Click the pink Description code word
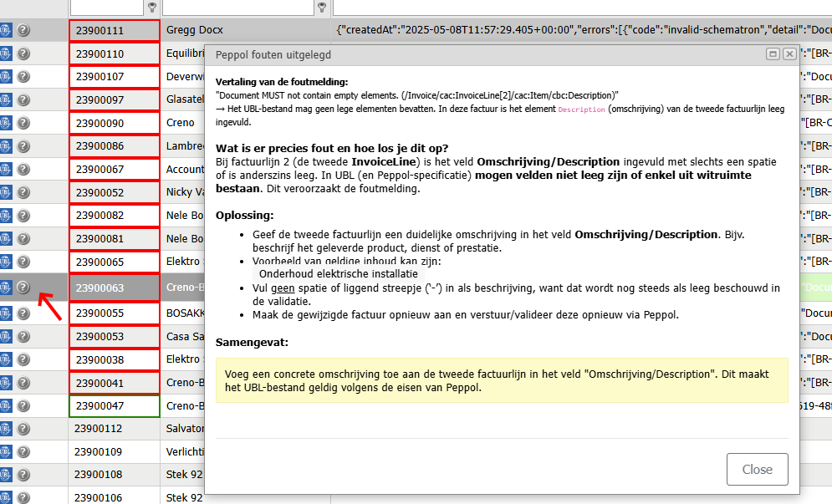 coord(581,109)
